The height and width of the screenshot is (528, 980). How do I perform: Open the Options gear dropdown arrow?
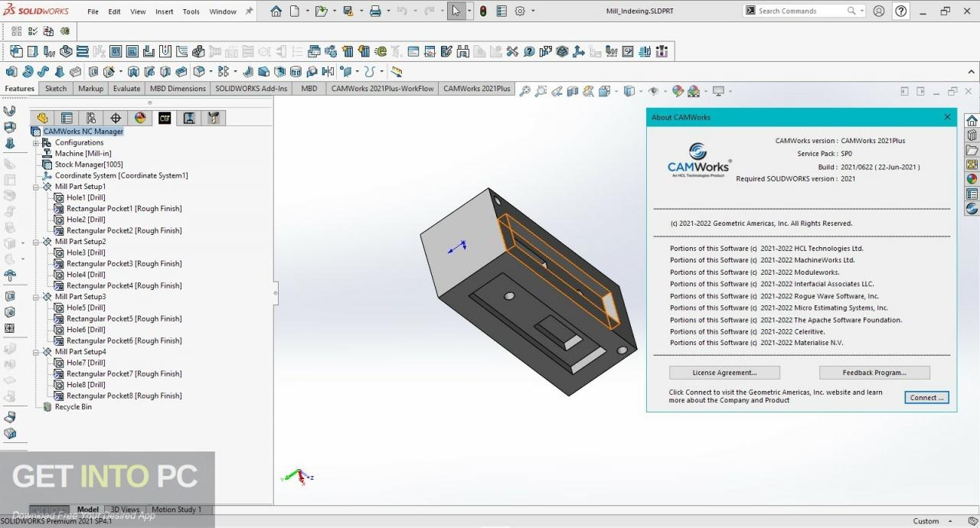[x=533, y=11]
